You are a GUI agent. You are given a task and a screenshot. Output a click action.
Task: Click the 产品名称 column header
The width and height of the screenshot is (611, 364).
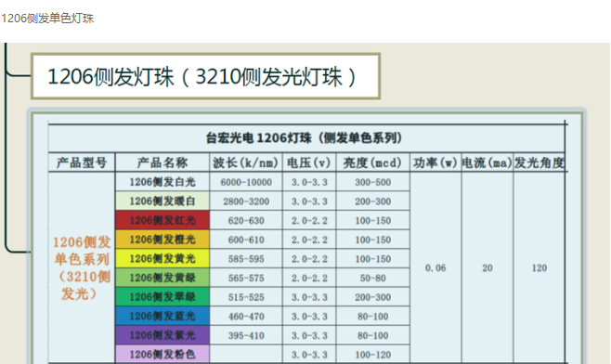(x=162, y=162)
